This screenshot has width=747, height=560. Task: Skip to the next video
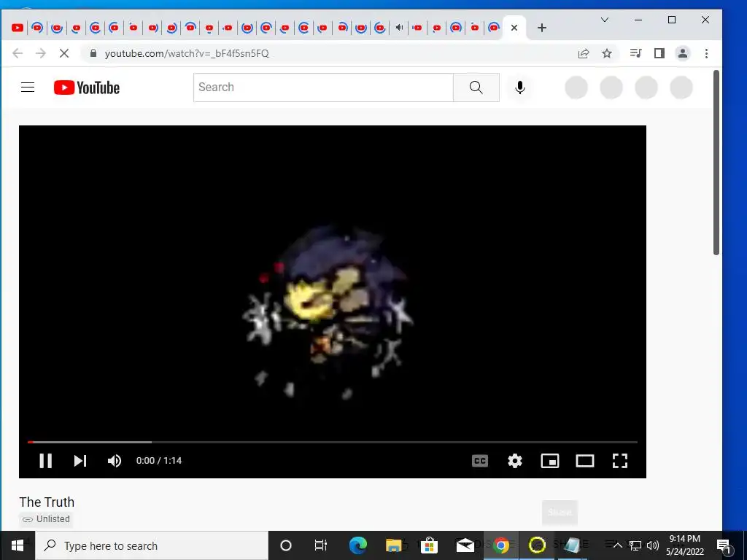80,461
